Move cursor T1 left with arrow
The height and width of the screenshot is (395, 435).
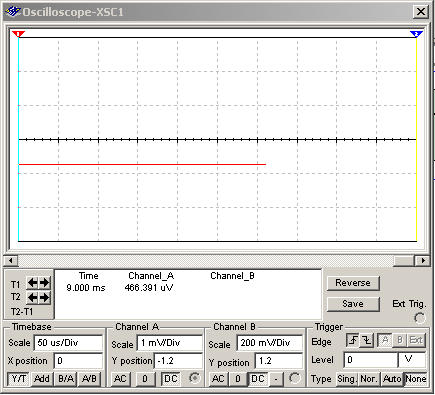(32, 283)
